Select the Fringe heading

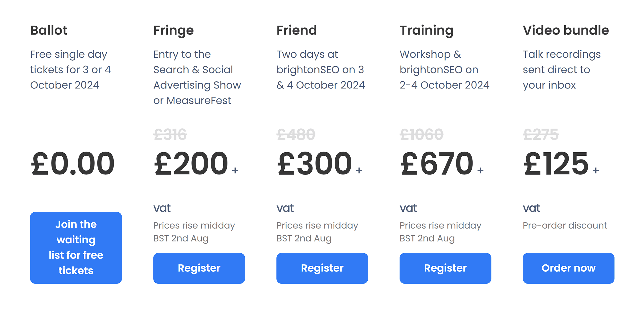tap(173, 30)
